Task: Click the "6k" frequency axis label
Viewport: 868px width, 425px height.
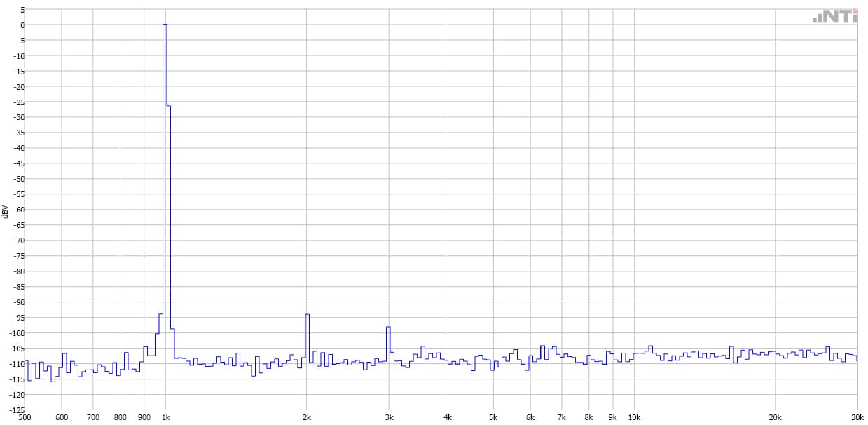Action: [530, 417]
